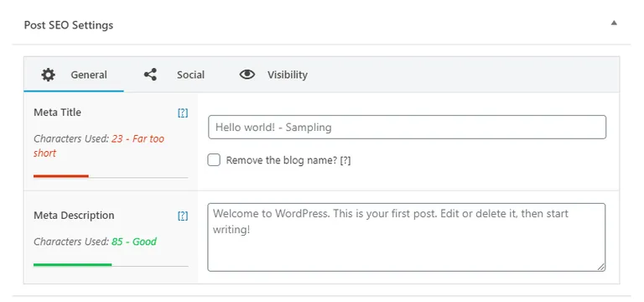644x302 pixels.
Task: Click the Meta Description label
Action: tap(74, 216)
